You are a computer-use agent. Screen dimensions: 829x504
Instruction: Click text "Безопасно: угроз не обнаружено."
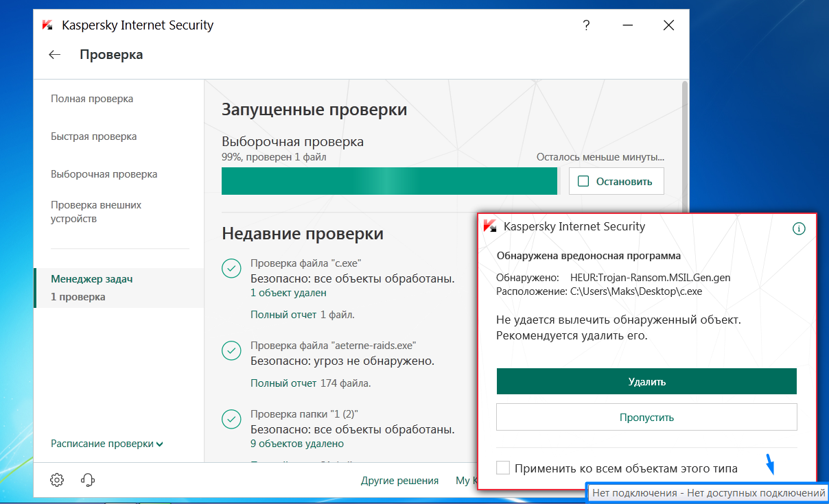pyautogui.click(x=342, y=361)
